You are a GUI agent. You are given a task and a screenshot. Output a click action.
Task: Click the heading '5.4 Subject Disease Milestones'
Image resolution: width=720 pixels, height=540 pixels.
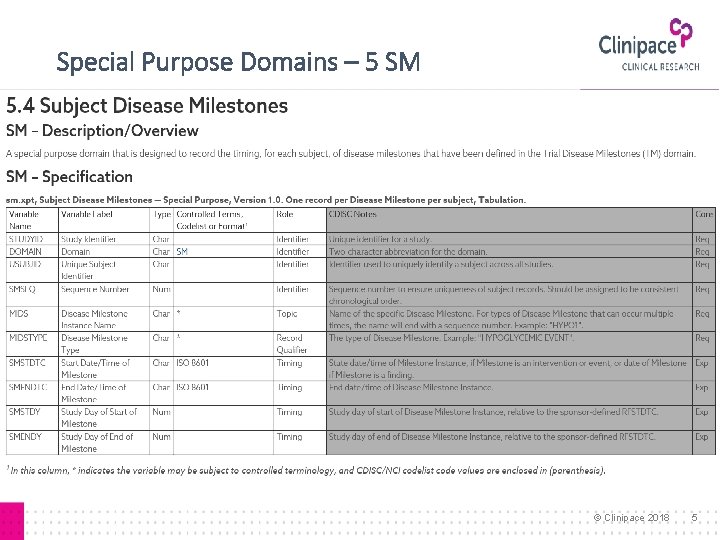point(147,106)
